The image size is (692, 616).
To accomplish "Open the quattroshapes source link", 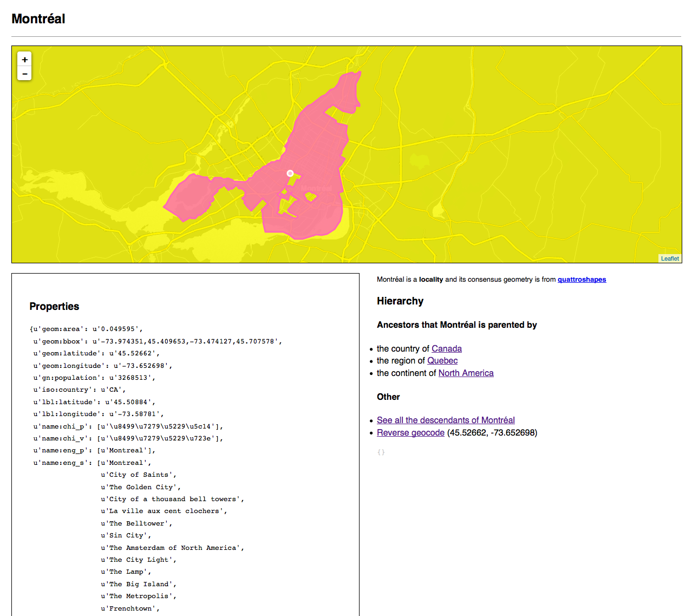I will [582, 280].
